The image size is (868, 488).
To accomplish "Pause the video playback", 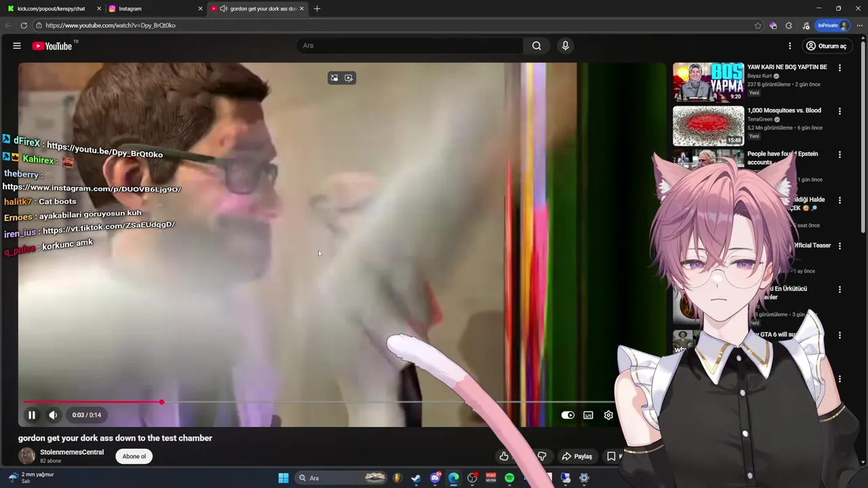I will [x=31, y=415].
